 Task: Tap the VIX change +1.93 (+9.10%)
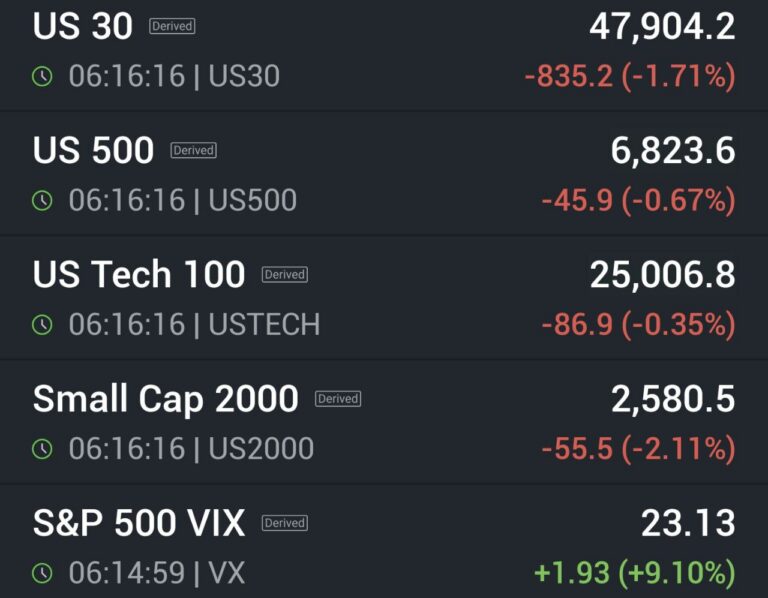point(634,573)
